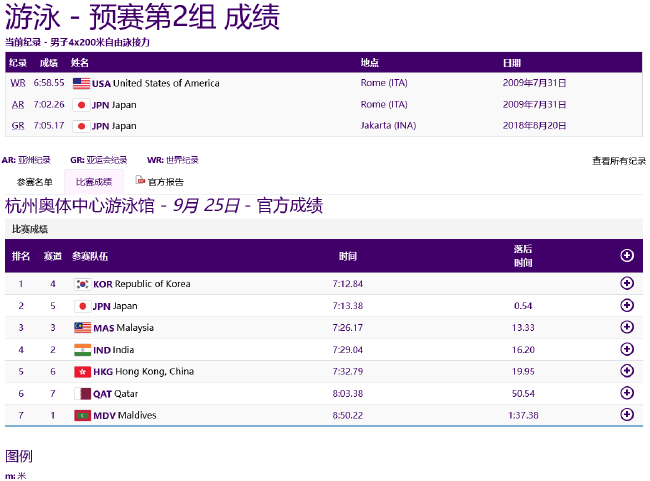This screenshot has height=481, width=650.
Task: Expand Republic of Korea result details
Action: click(x=626, y=283)
